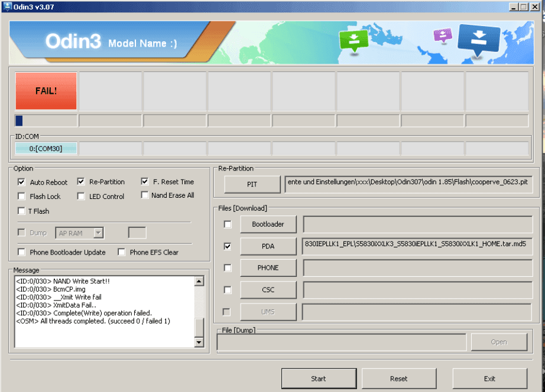Screen dimensions: 545x392
Task: Click the PDA file path field
Action: click(417, 246)
